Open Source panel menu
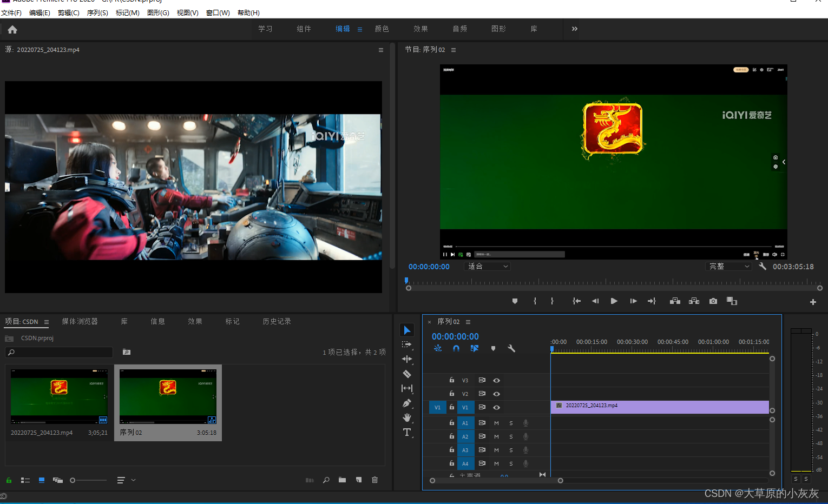This screenshot has width=828, height=504. pos(381,50)
